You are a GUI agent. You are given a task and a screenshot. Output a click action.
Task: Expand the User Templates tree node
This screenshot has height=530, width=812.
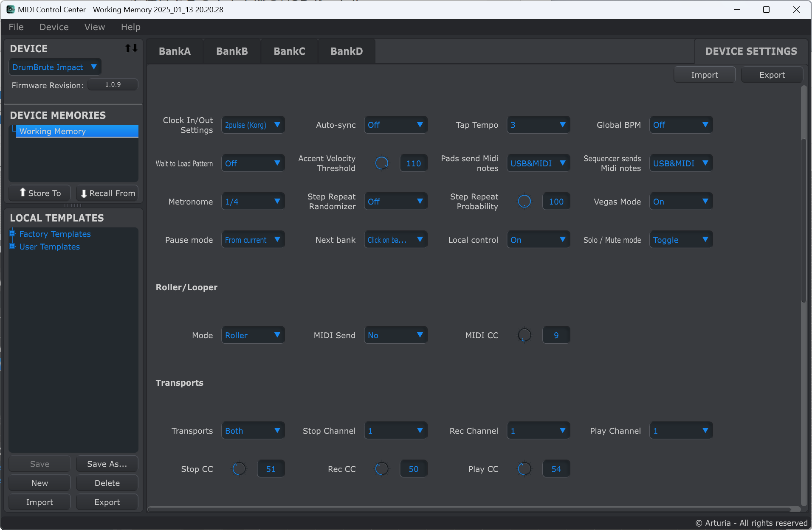tap(12, 246)
